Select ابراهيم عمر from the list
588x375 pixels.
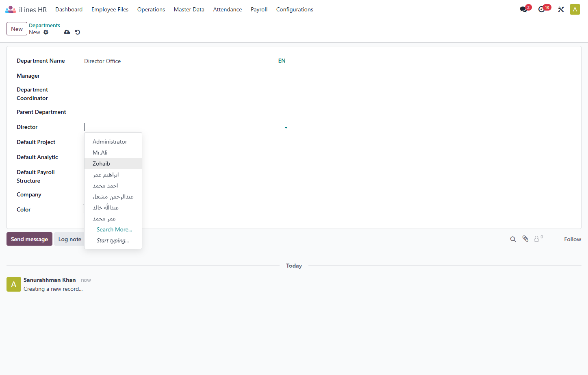click(113, 174)
